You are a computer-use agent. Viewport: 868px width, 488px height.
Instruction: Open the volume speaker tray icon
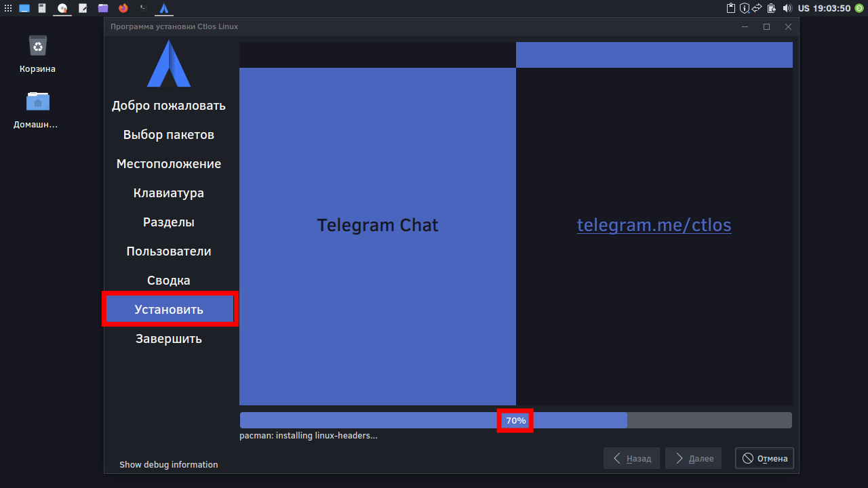[x=787, y=8]
